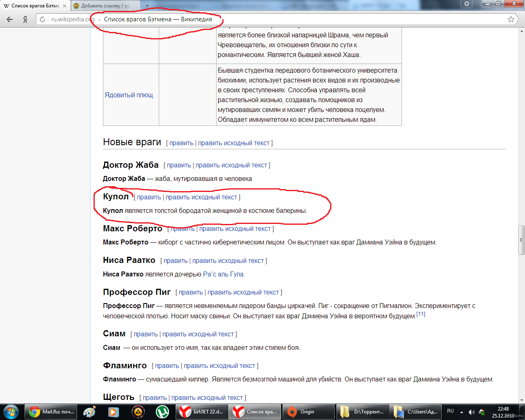This screenshot has width=525, height=420.
Task: Click the Новые враги heading
Action: [x=132, y=142]
